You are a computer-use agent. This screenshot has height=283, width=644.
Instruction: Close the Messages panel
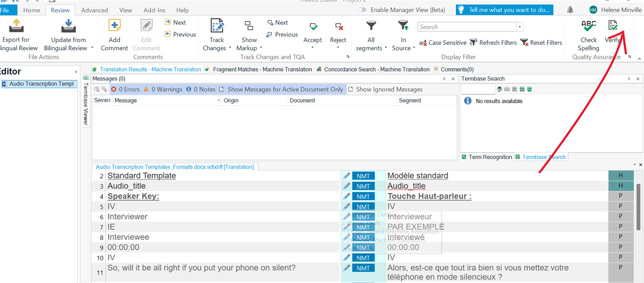(453, 79)
